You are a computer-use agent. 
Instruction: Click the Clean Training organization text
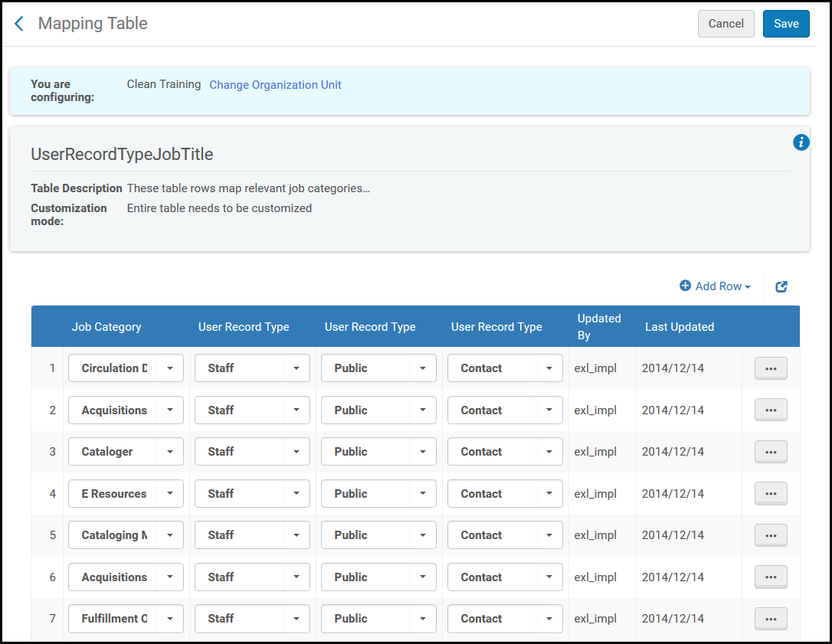163,84
